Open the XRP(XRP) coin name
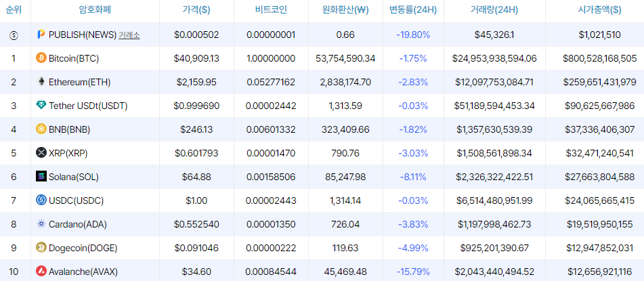This screenshot has height=281, width=644. pyautogui.click(x=68, y=153)
